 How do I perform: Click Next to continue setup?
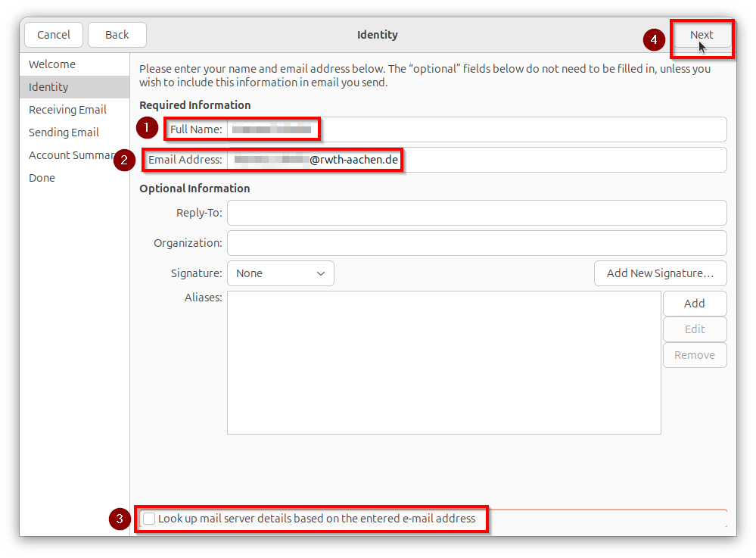point(702,34)
